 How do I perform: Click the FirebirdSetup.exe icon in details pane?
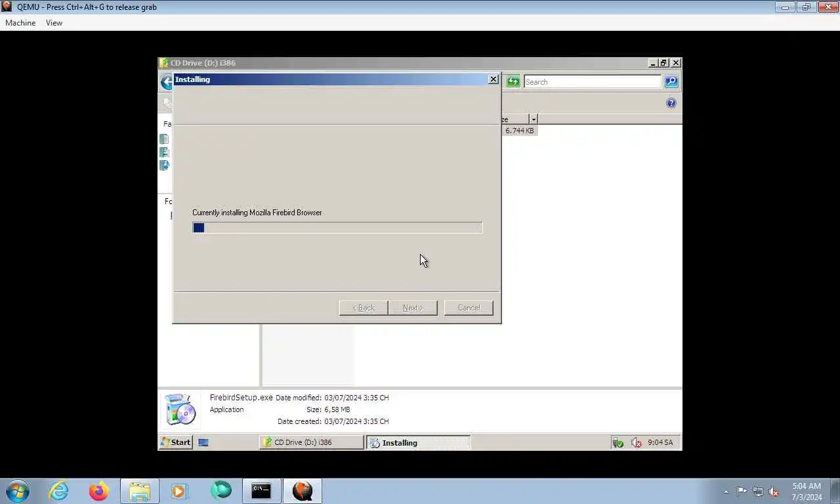tap(180, 410)
